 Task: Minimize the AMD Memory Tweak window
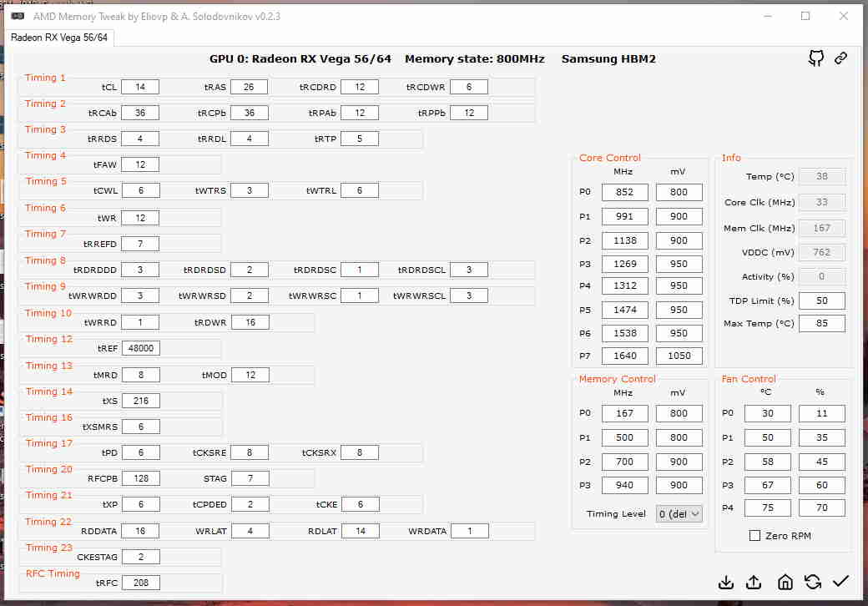[x=768, y=16]
